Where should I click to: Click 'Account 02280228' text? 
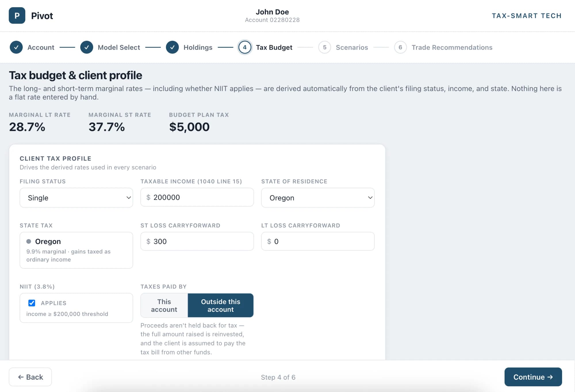pos(272,20)
